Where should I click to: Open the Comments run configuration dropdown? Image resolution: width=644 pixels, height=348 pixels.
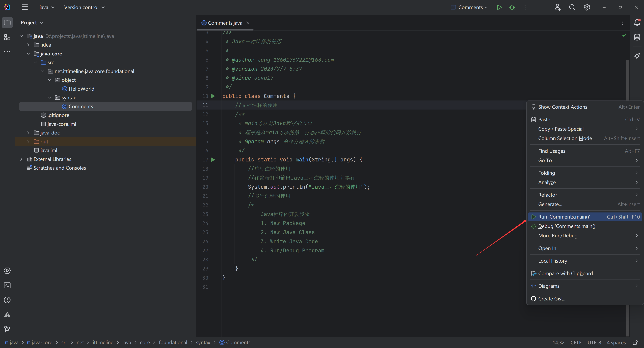click(x=469, y=7)
